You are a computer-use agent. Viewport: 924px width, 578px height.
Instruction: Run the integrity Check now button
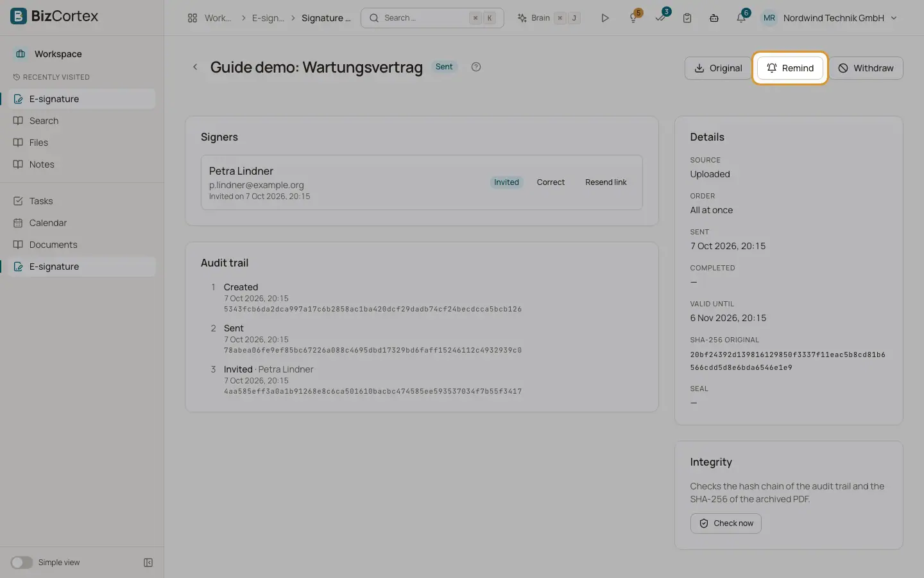click(726, 523)
